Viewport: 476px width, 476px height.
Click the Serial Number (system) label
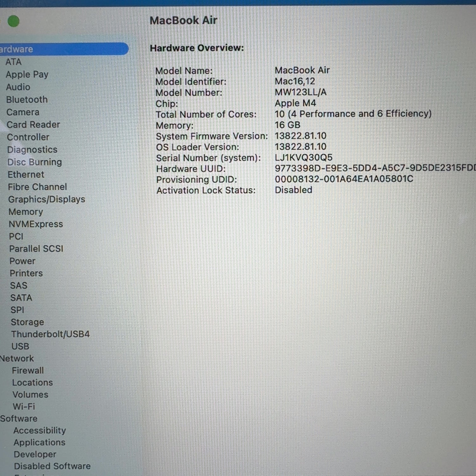pos(208,158)
